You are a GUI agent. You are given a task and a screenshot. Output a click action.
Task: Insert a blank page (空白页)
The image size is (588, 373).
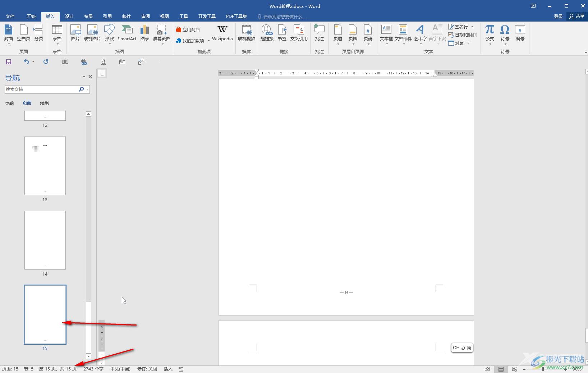point(24,33)
